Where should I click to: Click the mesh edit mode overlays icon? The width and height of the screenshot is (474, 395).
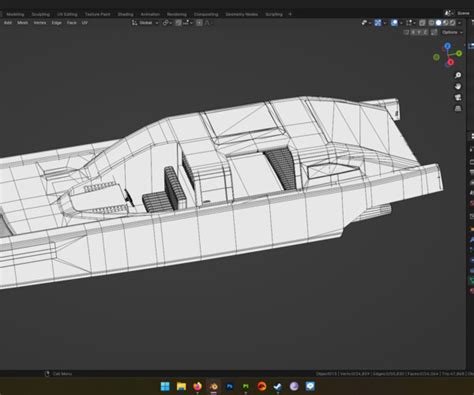coord(409,23)
